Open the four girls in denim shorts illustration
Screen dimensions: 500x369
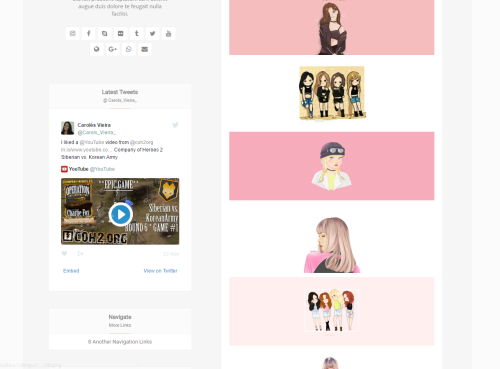tap(332, 310)
